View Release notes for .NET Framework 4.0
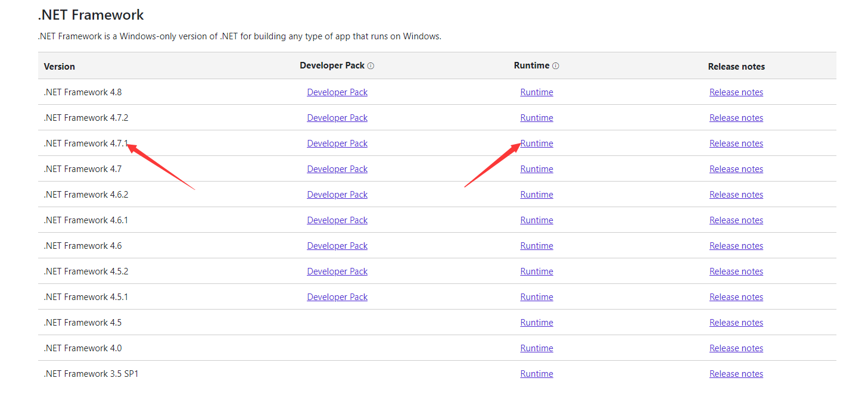Image resolution: width=868 pixels, height=406 pixels. pyautogui.click(x=736, y=348)
